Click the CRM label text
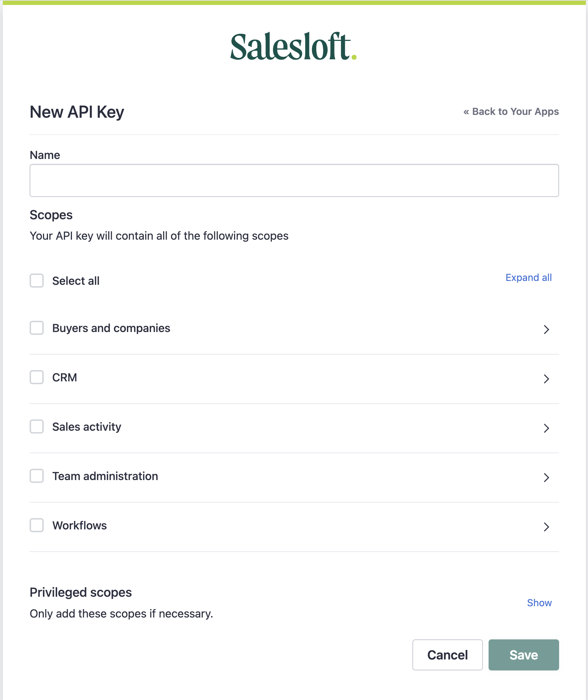This screenshot has height=700, width=588. point(65,377)
